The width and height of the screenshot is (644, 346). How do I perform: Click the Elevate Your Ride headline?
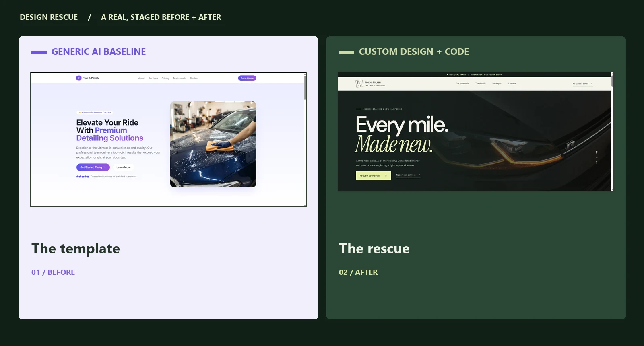pos(110,130)
